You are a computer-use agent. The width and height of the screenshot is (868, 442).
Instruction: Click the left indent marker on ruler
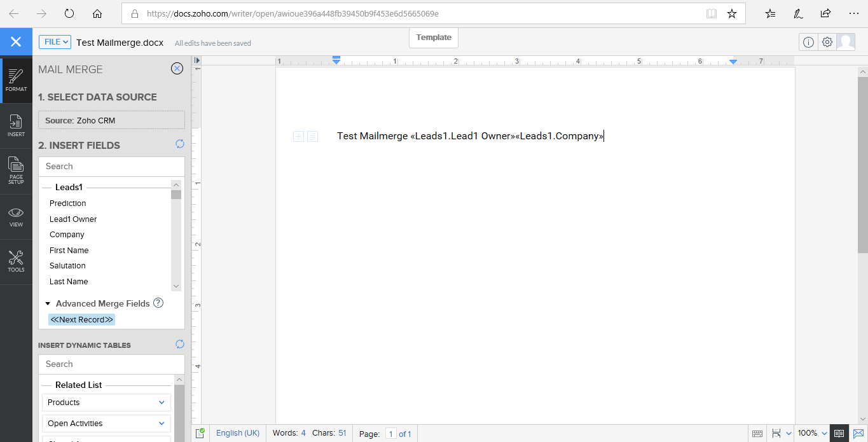click(x=336, y=60)
